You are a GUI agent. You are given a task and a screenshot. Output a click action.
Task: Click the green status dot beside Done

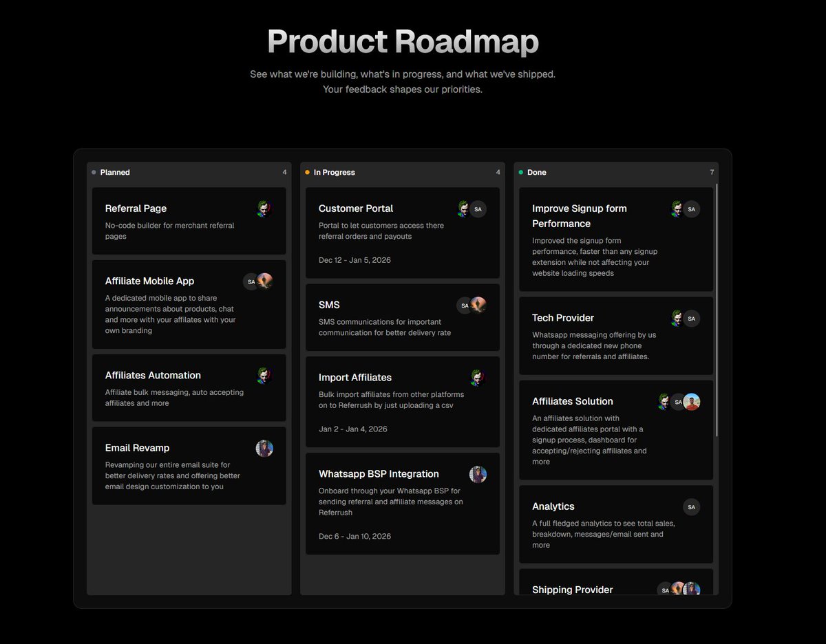point(520,173)
